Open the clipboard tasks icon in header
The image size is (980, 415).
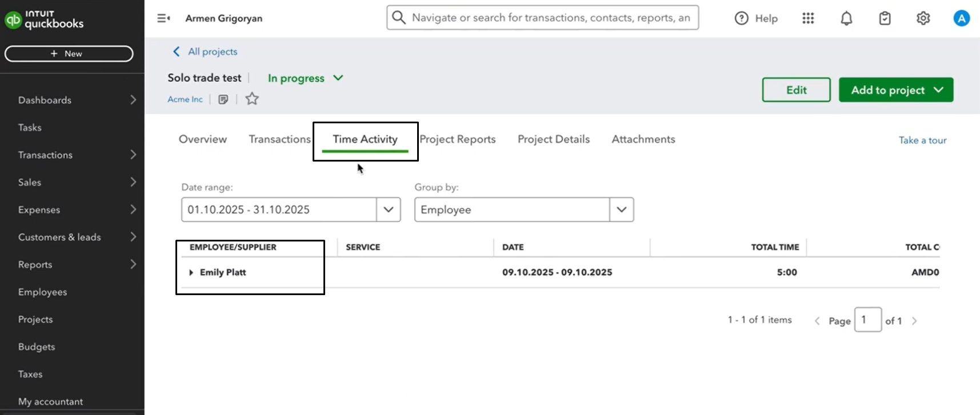[885, 18]
